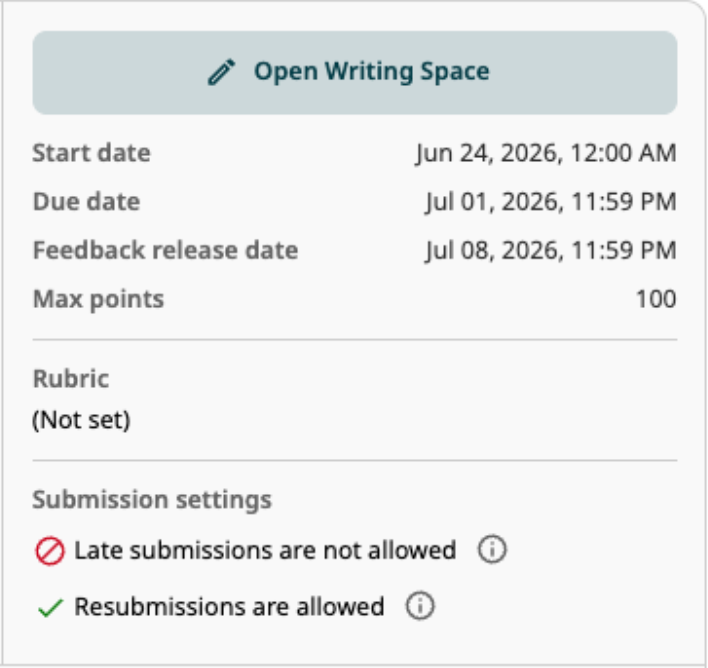Screen dimensions: 708x668
Task: Click the 100 max points value
Action: click(x=656, y=299)
